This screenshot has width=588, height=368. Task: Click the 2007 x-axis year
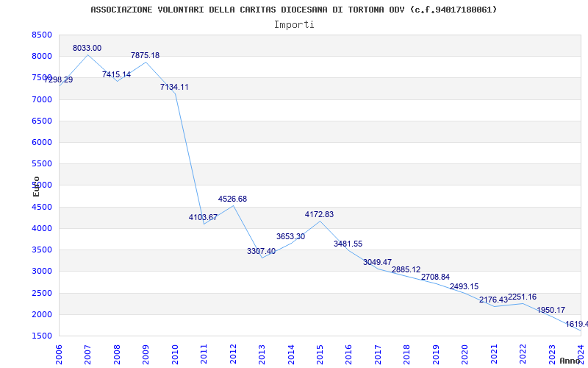coord(87,355)
